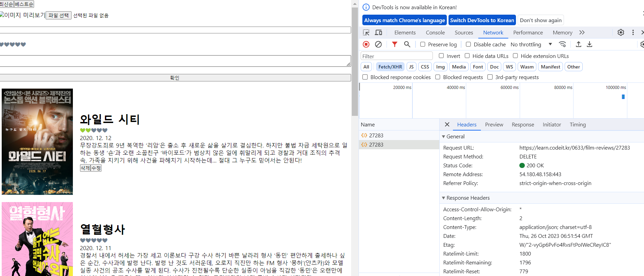Click the export HAR download icon

pos(590,44)
